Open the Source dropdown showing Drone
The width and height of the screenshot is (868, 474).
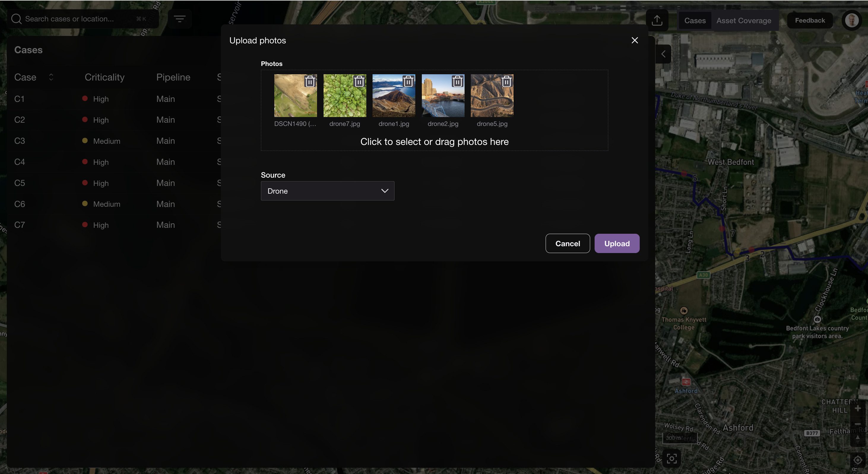[x=327, y=191]
